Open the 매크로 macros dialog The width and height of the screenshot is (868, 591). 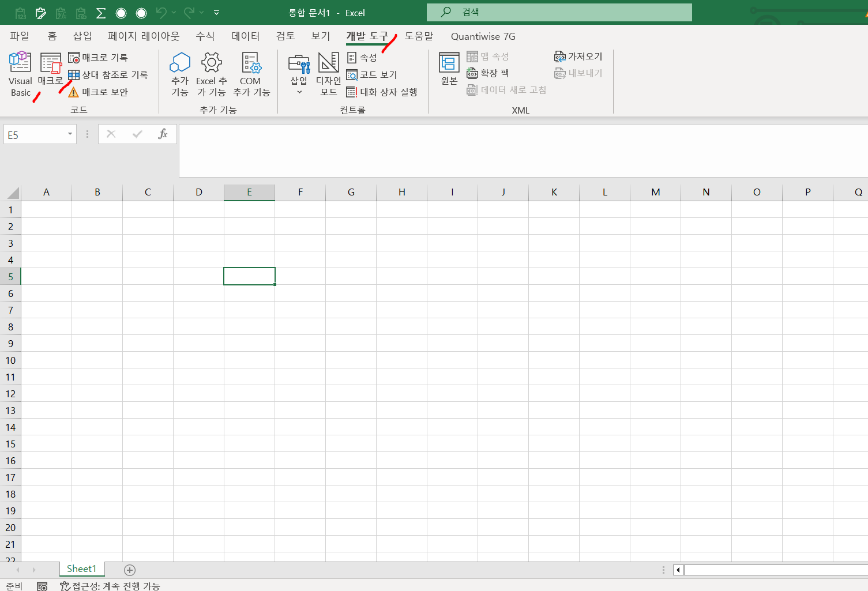tap(50, 69)
